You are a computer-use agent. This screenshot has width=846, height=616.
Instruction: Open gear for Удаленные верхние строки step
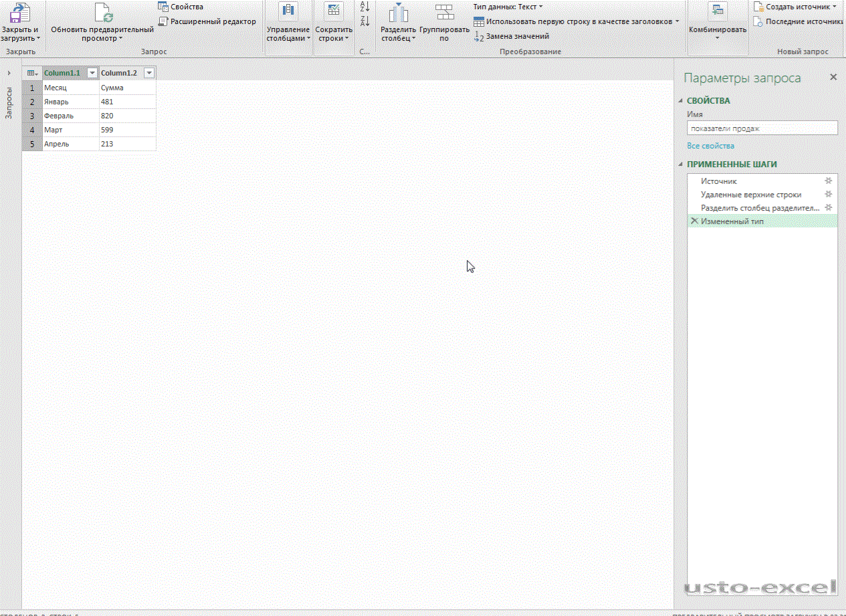(x=828, y=194)
